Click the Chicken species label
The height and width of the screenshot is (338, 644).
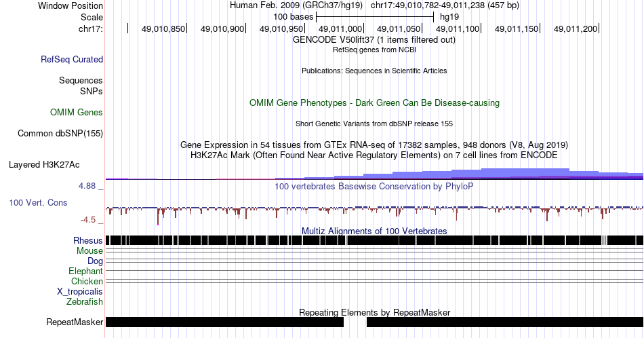87,281
